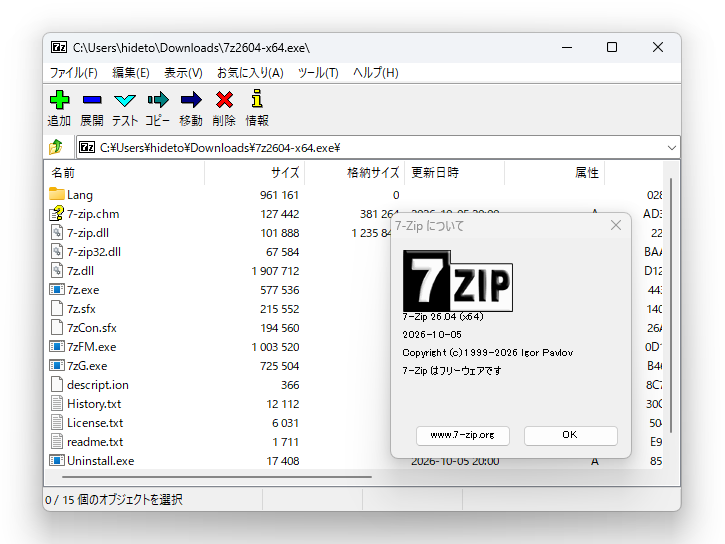Click OK in the About dialog

(x=570, y=435)
